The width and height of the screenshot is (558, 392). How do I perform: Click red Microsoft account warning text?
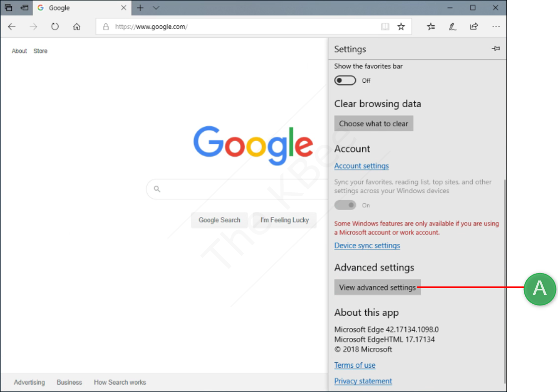pos(416,228)
